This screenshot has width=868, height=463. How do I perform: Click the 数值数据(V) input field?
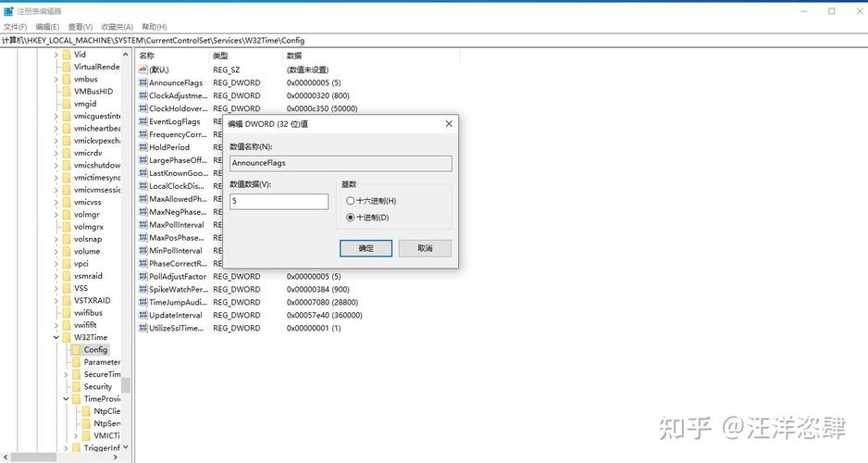[279, 201]
